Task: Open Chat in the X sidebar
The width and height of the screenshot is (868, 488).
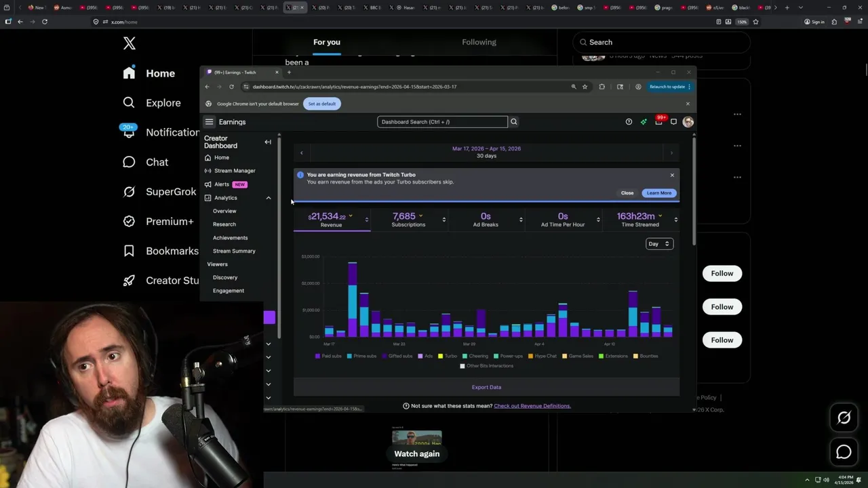Action: point(145,162)
